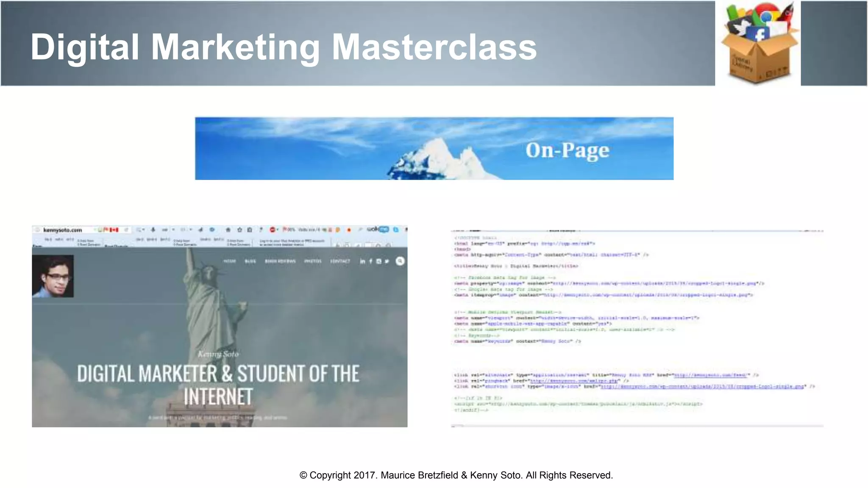This screenshot has width=868, height=488.
Task: Click the title tag line in source code
Action: [x=516, y=266]
